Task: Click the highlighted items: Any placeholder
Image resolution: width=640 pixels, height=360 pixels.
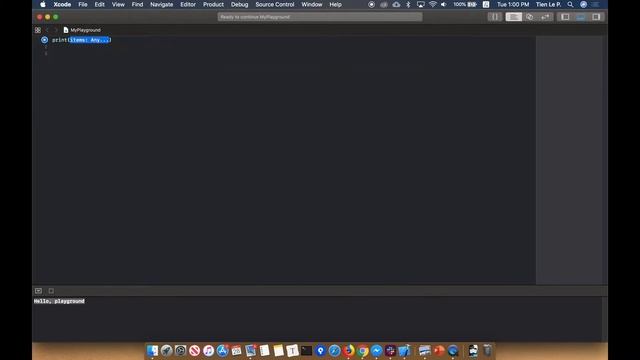Action: tap(89, 40)
